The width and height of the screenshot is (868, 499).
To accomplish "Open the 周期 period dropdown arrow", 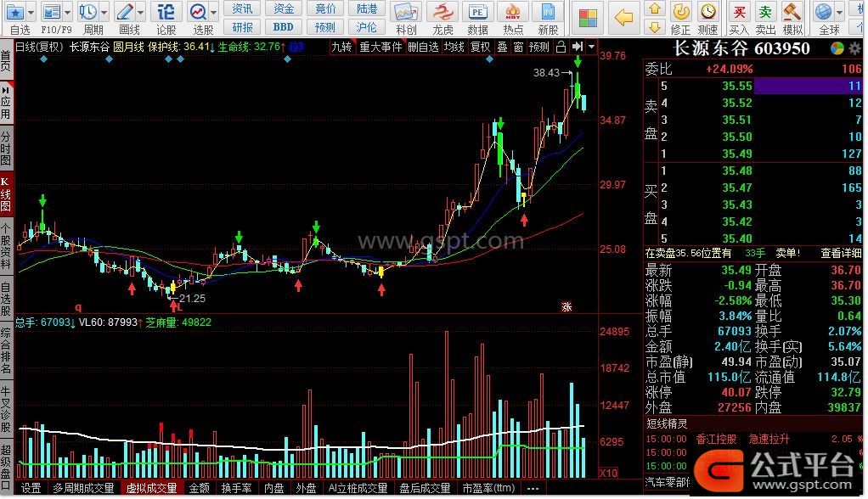I will (x=103, y=13).
